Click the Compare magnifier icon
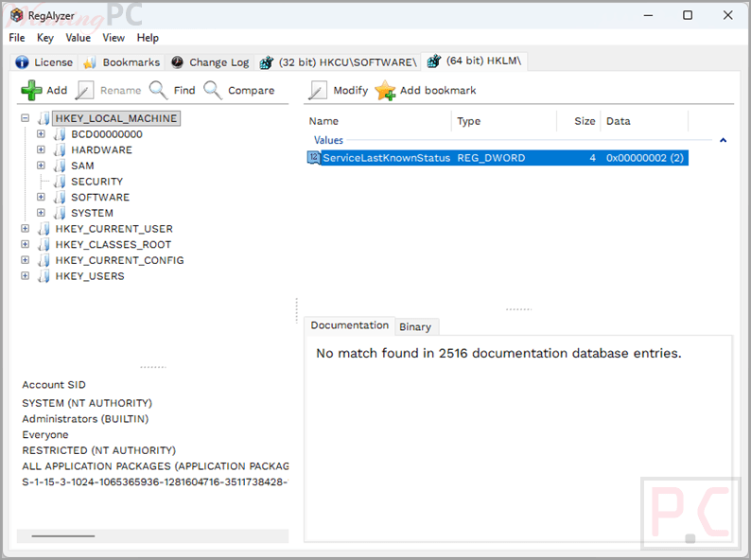The width and height of the screenshot is (751, 560). click(213, 90)
